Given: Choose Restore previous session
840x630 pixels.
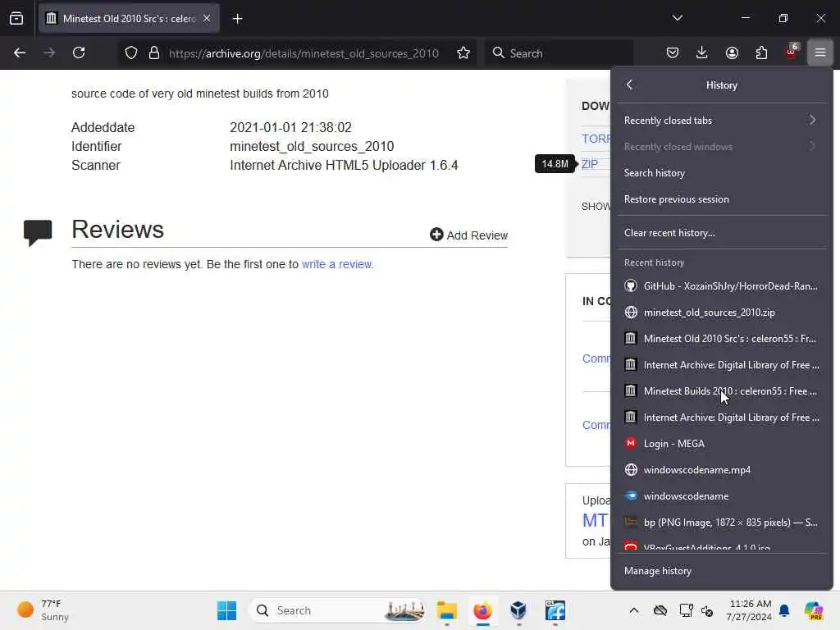Looking at the screenshot, I should pos(721,199).
